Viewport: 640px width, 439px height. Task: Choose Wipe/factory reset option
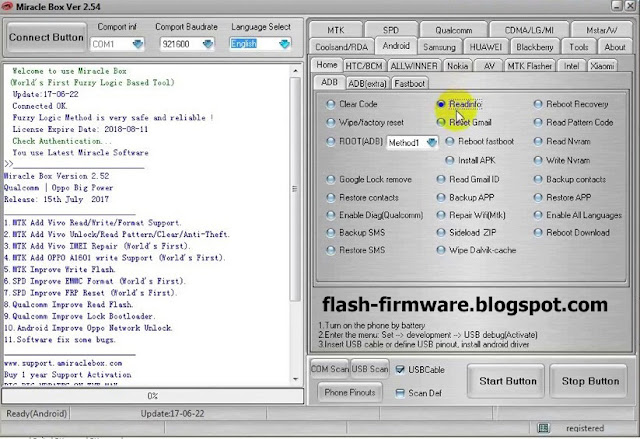coord(365,122)
